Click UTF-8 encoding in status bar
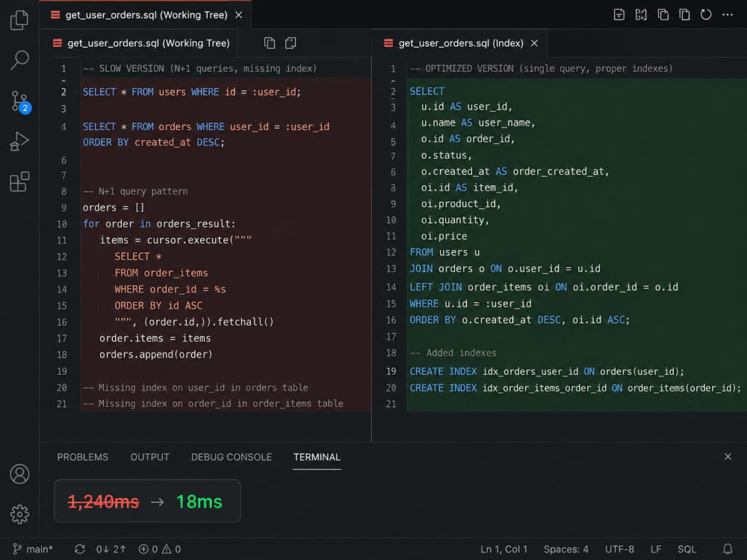Image resolution: width=747 pixels, height=560 pixels. point(619,549)
